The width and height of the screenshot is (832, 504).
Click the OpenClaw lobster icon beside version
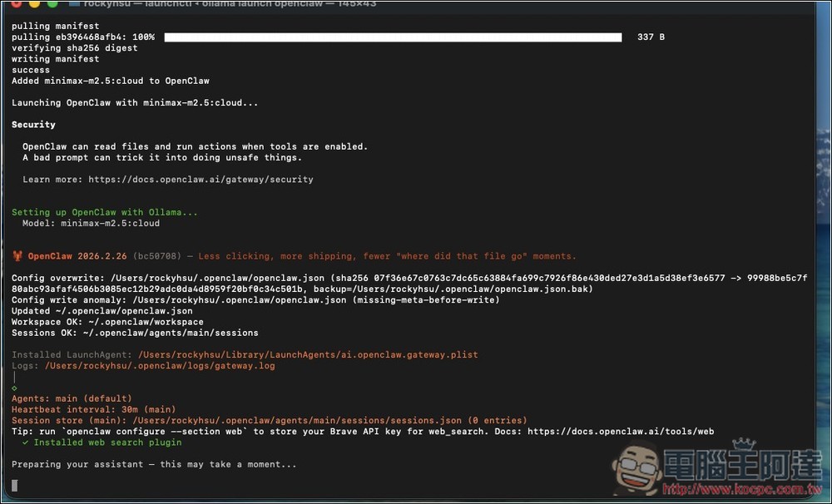tap(17, 255)
